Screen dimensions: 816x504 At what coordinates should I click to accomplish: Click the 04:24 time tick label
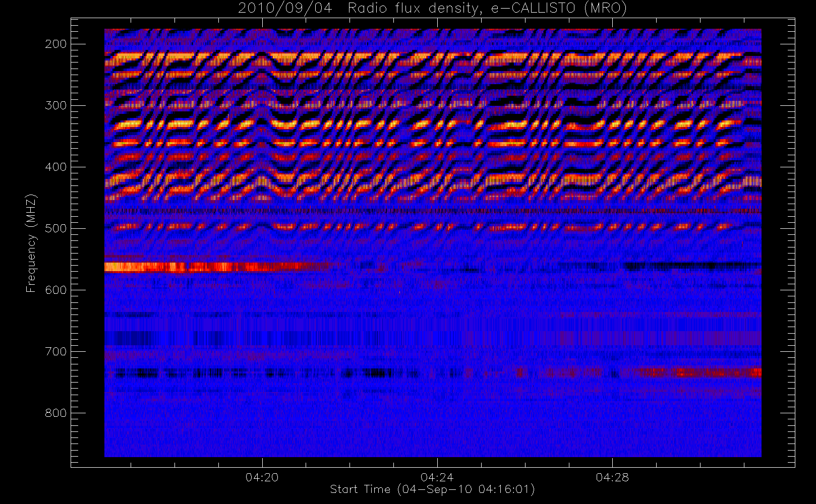point(437,477)
